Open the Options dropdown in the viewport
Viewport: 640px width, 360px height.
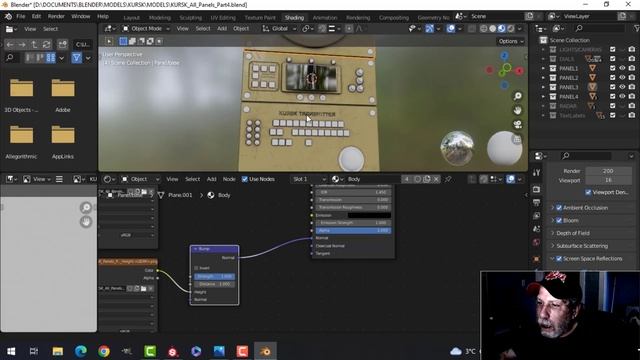pos(510,41)
